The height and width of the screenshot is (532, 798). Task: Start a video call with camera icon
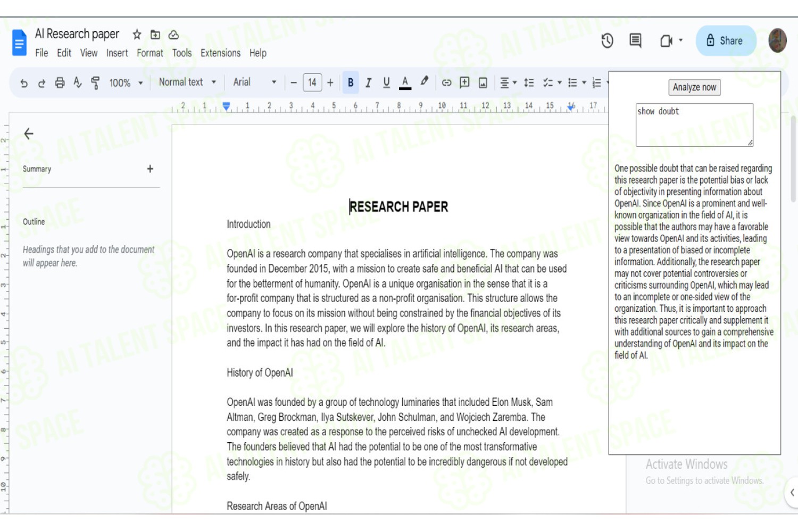[666, 41]
